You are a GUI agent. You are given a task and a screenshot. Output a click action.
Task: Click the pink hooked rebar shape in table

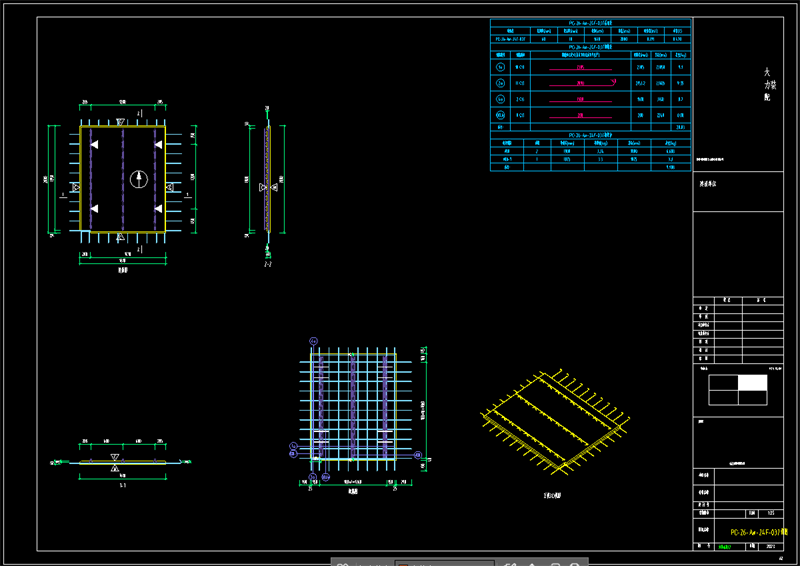point(583,84)
